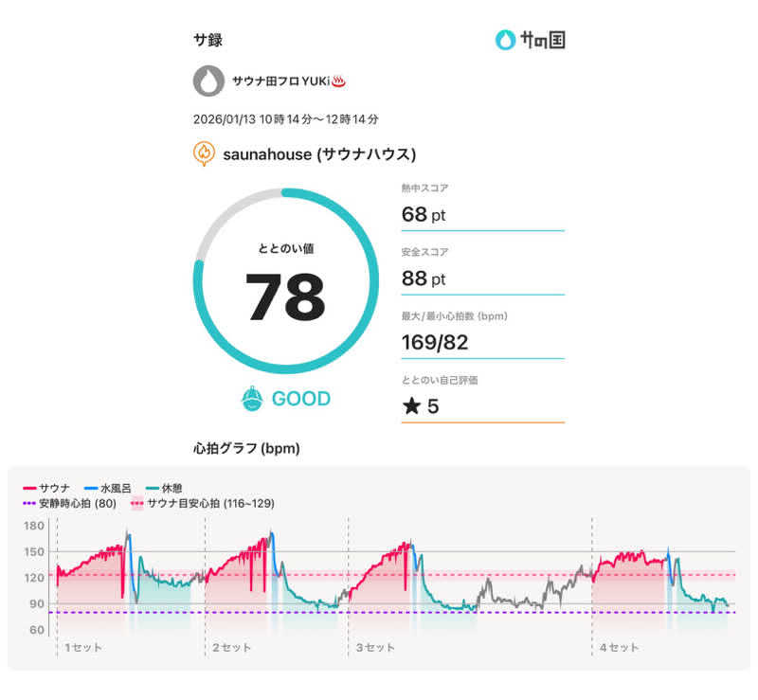Click the 熱中スコア 68 pt value
This screenshot has height=700, width=758.
423,215
